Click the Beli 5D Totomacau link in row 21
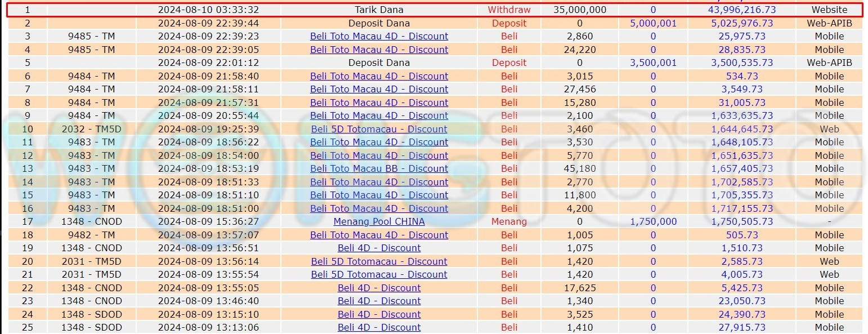 tap(379, 274)
